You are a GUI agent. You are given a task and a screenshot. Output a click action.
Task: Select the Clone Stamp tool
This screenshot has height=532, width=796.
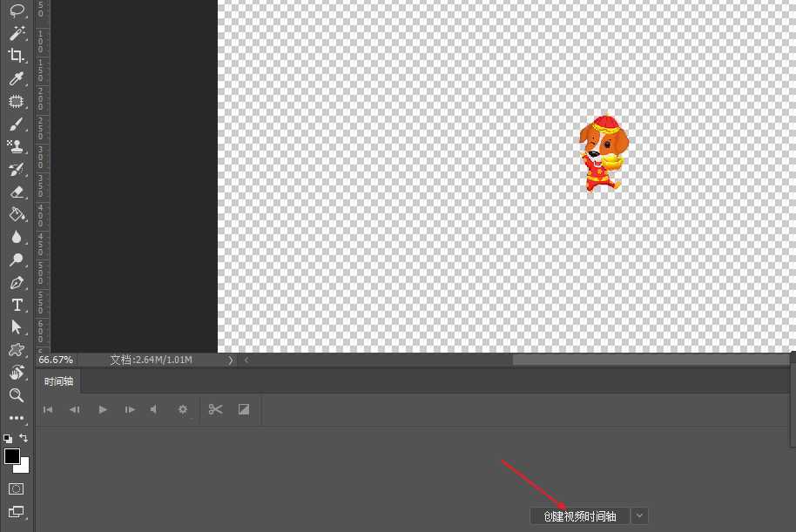click(17, 146)
